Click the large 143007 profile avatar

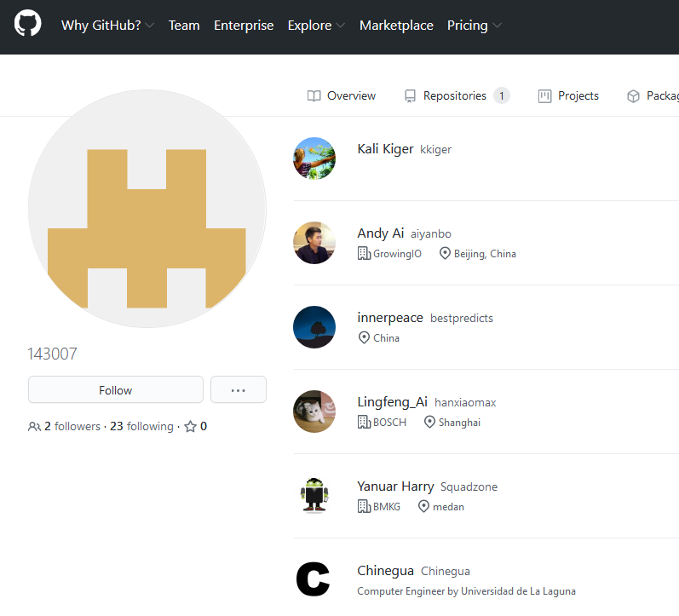tap(147, 209)
